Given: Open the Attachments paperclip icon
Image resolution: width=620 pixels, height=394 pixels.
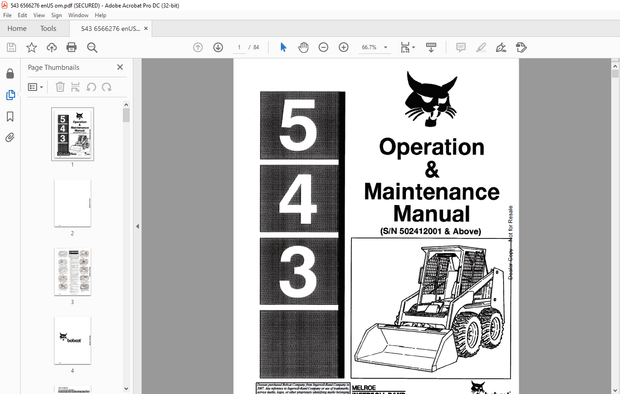Looking at the screenshot, I should 10,137.
